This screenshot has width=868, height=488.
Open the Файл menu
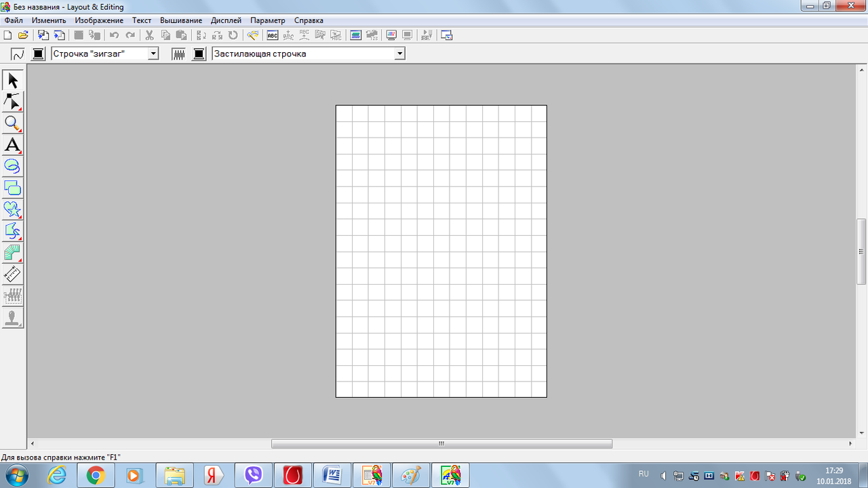(14, 20)
